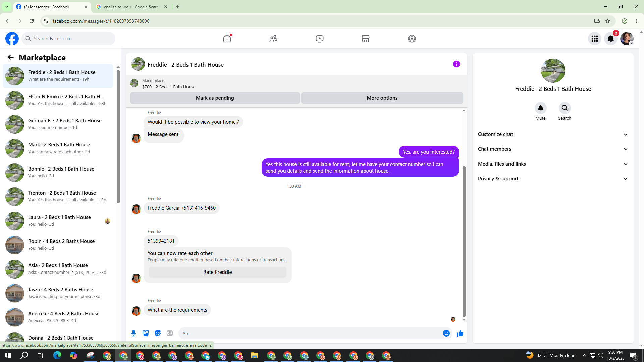Image resolution: width=644 pixels, height=362 pixels.
Task: Switch to english to urdu Google Search tab
Action: (132, 7)
